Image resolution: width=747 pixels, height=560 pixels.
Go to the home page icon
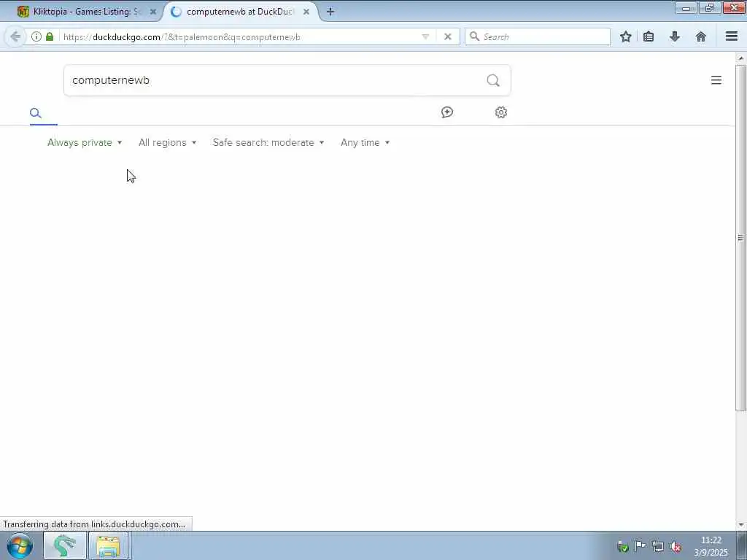coord(701,36)
